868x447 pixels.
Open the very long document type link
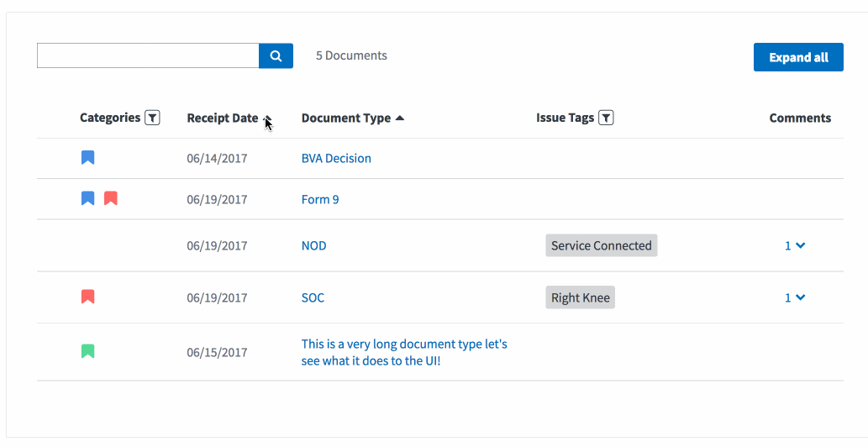[x=404, y=352]
